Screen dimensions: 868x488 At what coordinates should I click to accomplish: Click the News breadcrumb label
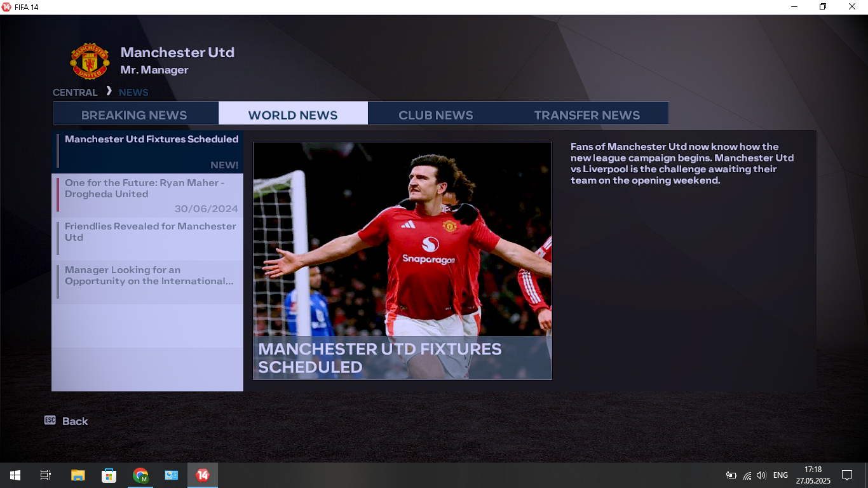pyautogui.click(x=133, y=92)
